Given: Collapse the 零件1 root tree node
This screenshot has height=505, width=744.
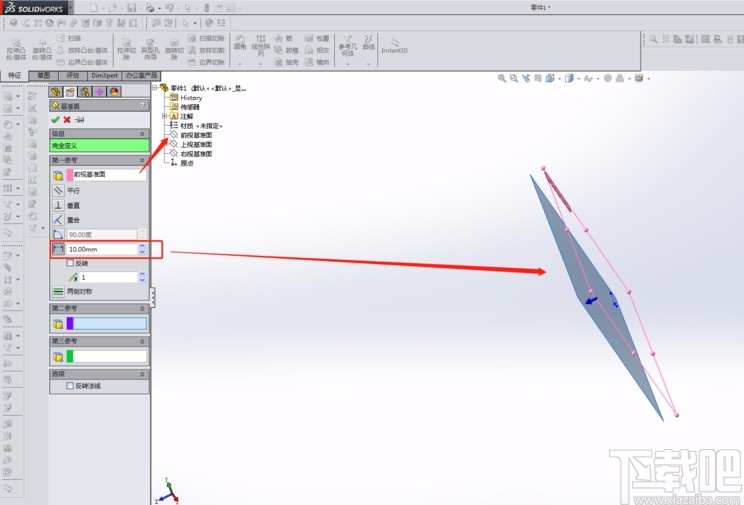Looking at the screenshot, I should (155, 88).
